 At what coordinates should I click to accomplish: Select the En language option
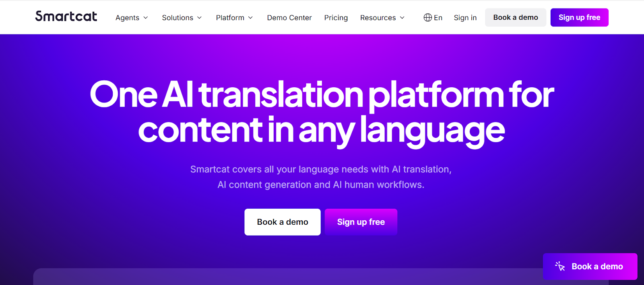click(x=438, y=18)
